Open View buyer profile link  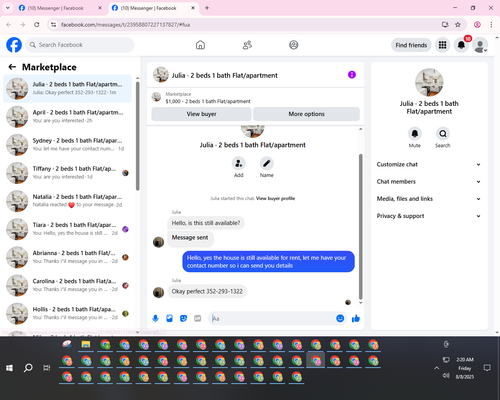click(x=275, y=198)
